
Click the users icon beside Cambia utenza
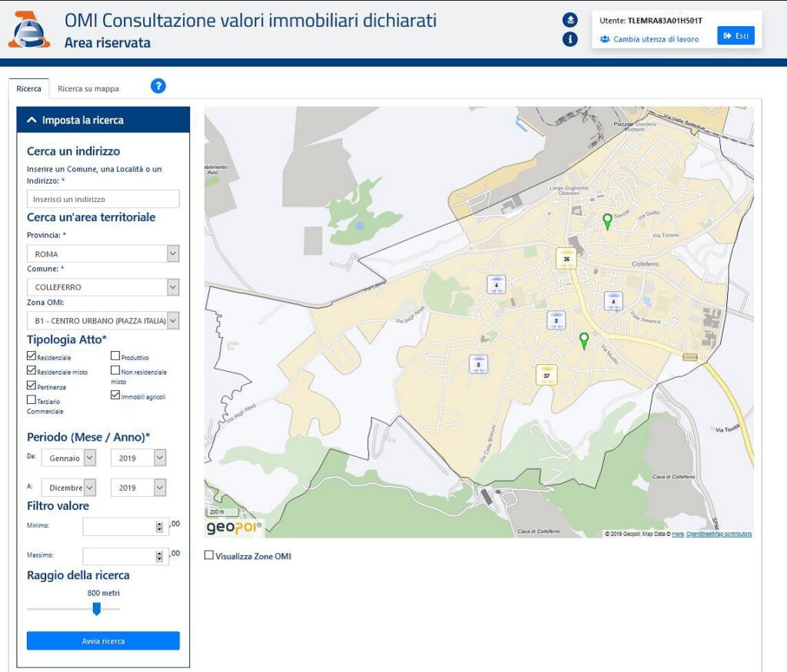tap(605, 39)
